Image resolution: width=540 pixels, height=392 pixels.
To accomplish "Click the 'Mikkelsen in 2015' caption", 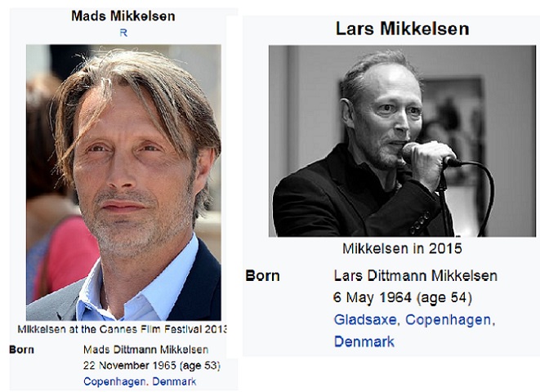I will tap(402, 248).
